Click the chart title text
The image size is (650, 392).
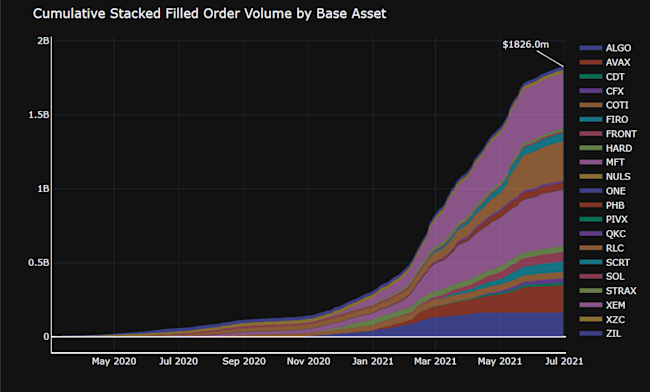pyautogui.click(x=209, y=14)
